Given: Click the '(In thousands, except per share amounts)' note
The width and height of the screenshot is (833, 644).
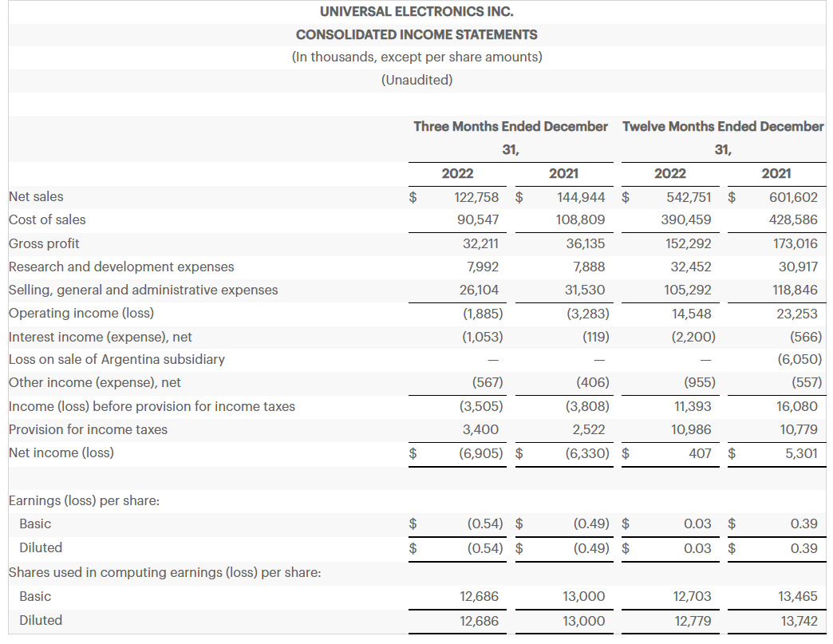Looking at the screenshot, I should click(417, 57).
